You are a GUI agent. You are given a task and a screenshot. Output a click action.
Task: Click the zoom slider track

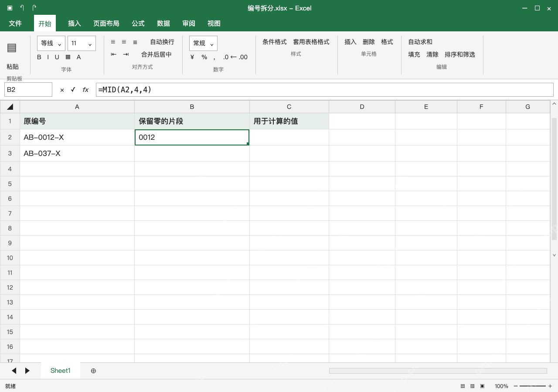(533, 386)
